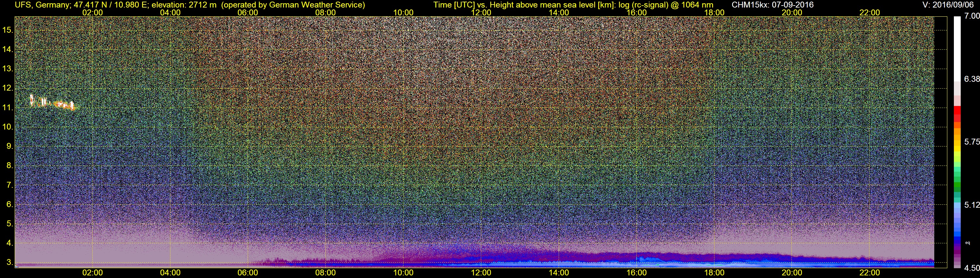Click the 9. km height axis label

(x=9, y=146)
